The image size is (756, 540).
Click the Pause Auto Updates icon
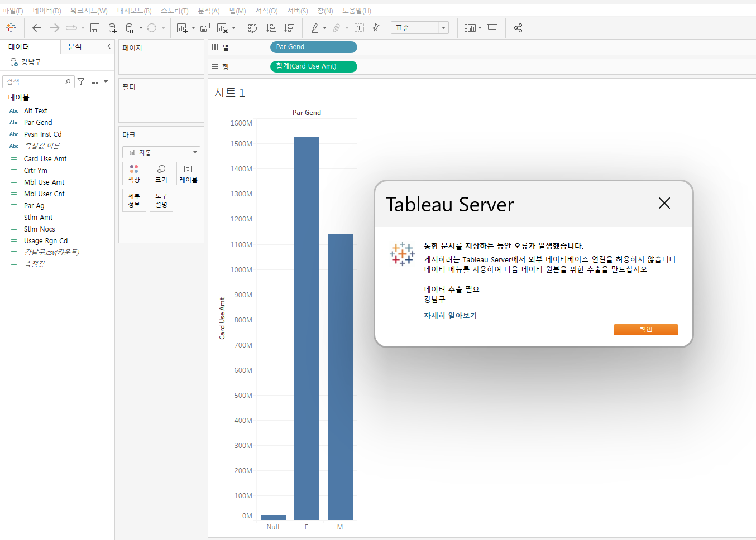[130, 28]
